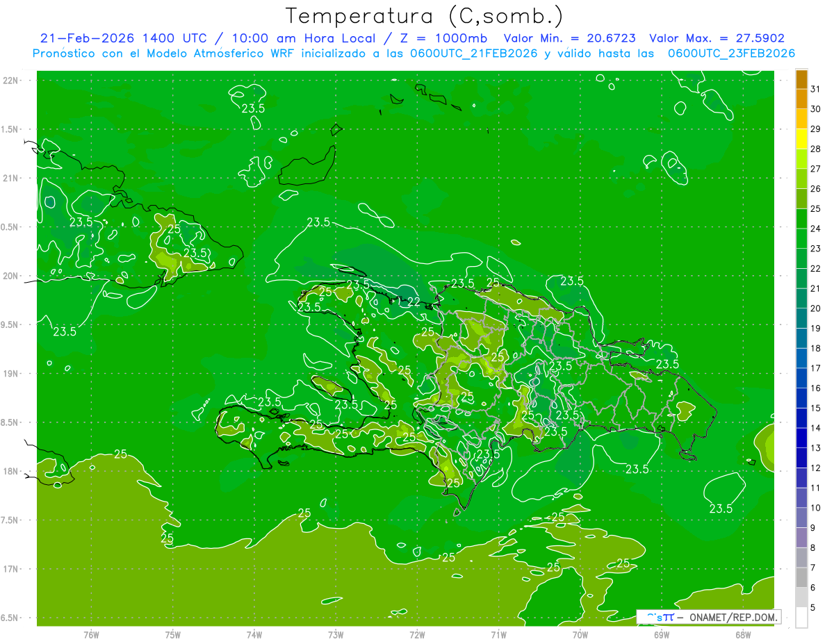
Task: Click the '17' value on the color scale
Action: [816, 368]
